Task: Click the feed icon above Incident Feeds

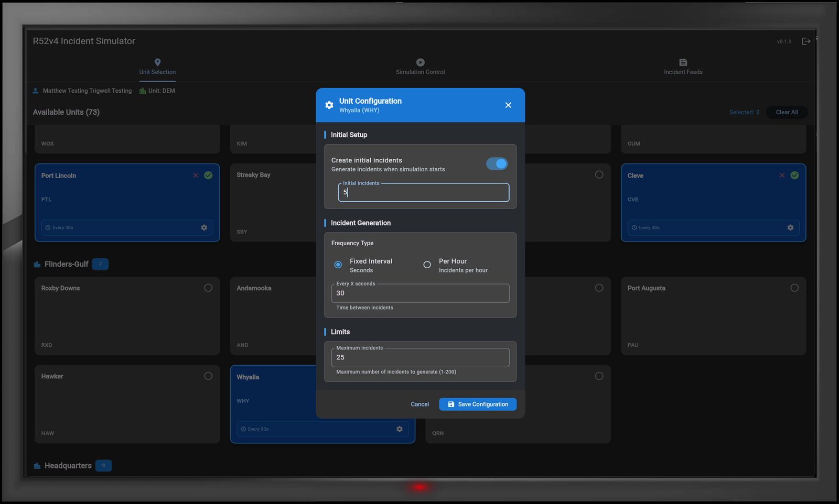Action: click(x=683, y=62)
